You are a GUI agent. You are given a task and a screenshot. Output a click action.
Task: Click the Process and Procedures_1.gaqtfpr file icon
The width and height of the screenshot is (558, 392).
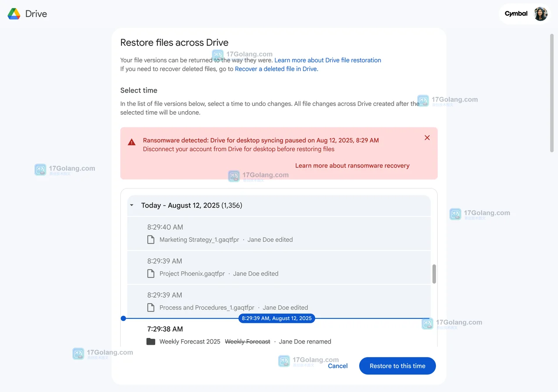point(151,307)
